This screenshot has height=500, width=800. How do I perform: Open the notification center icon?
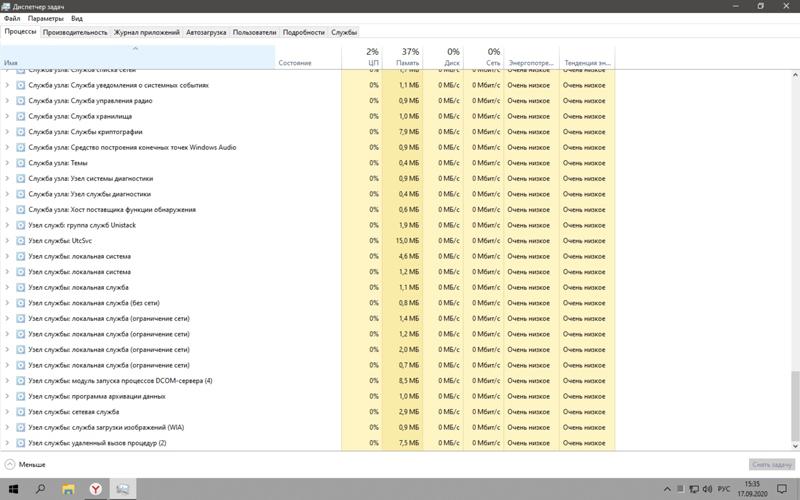click(x=783, y=489)
